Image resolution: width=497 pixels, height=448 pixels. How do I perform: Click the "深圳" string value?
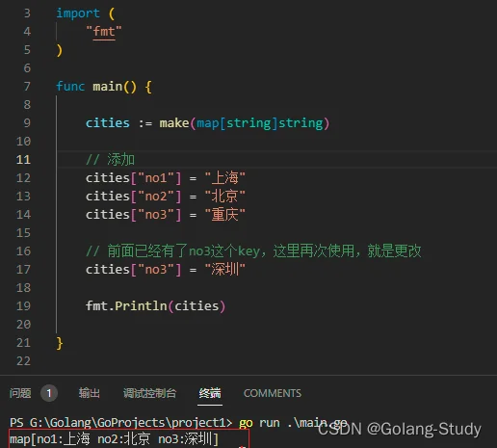coord(224,270)
